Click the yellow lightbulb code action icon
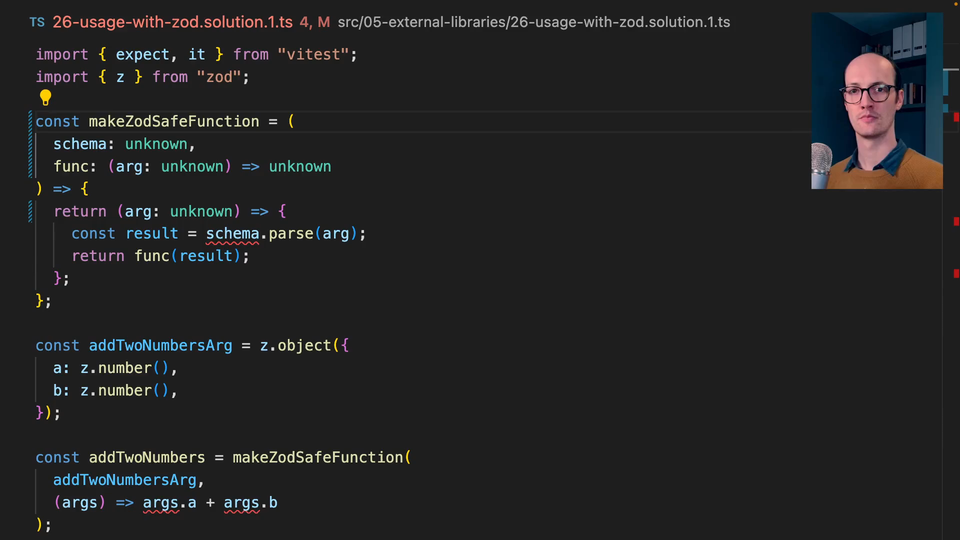This screenshot has width=960, height=540. 45,98
